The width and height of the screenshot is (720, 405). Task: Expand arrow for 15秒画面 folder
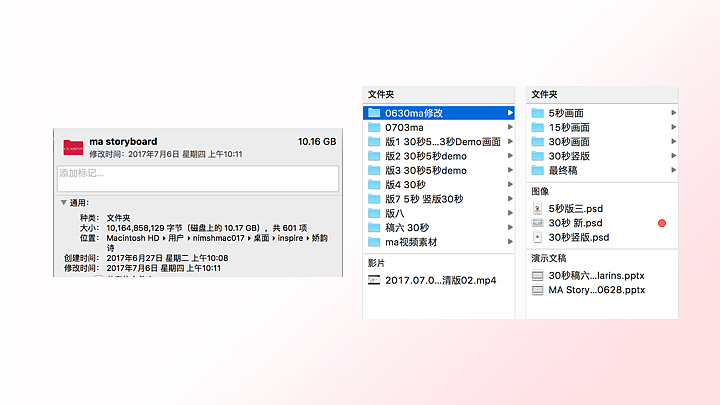tap(673, 127)
